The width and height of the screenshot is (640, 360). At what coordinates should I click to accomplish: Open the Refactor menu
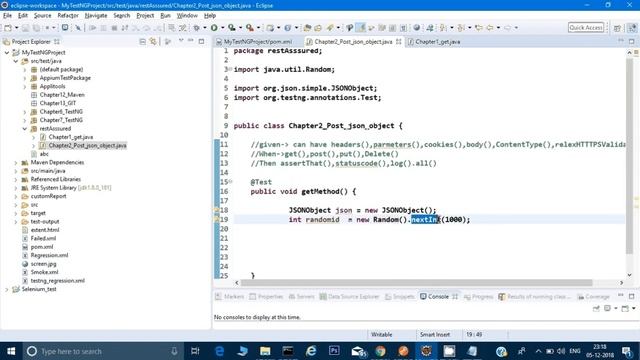68,16
